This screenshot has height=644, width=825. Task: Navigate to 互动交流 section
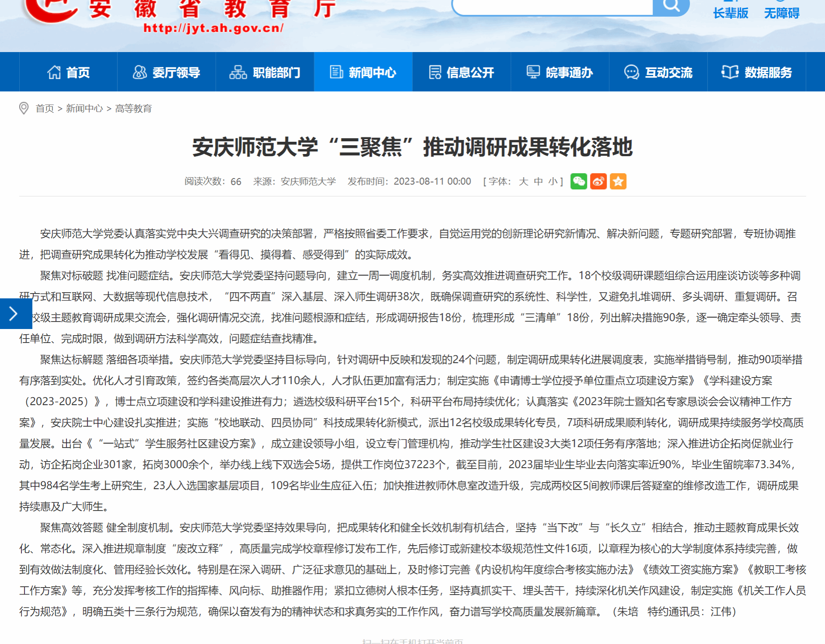[x=658, y=72]
